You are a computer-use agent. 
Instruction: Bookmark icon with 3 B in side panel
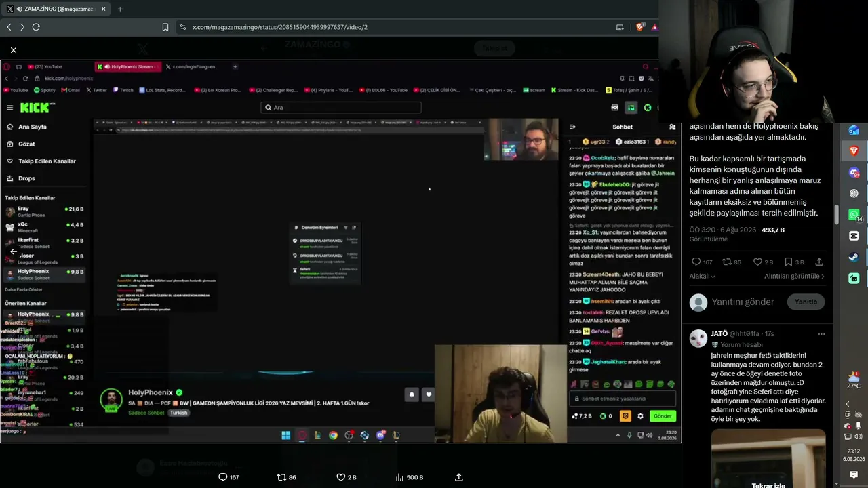tap(788, 262)
